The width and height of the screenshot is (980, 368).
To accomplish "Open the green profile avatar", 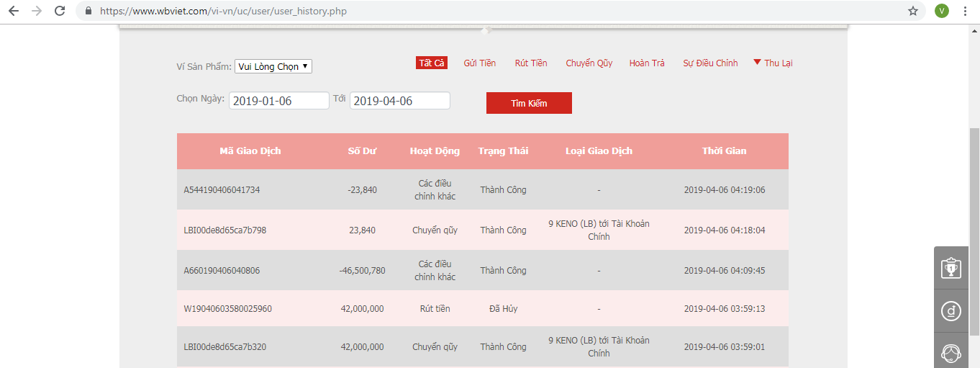I will coord(941,11).
